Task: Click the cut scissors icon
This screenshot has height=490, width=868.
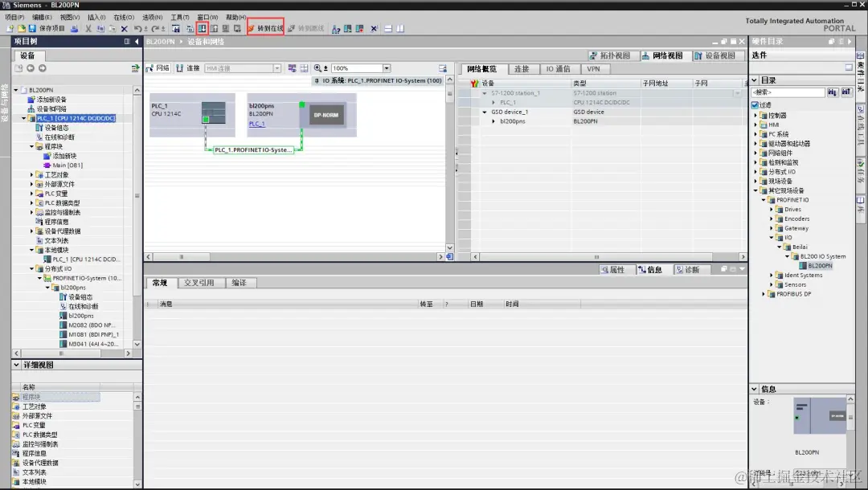Action: pos(88,28)
